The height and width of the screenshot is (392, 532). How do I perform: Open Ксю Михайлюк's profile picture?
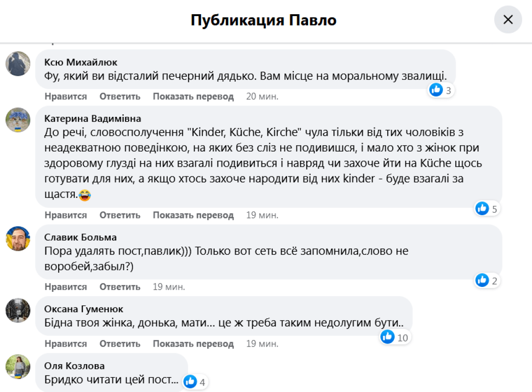coord(18,64)
